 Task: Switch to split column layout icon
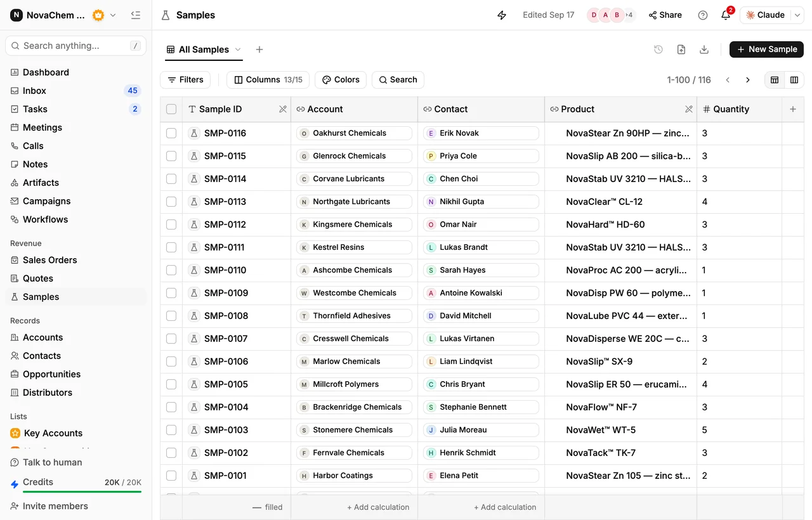pos(794,80)
